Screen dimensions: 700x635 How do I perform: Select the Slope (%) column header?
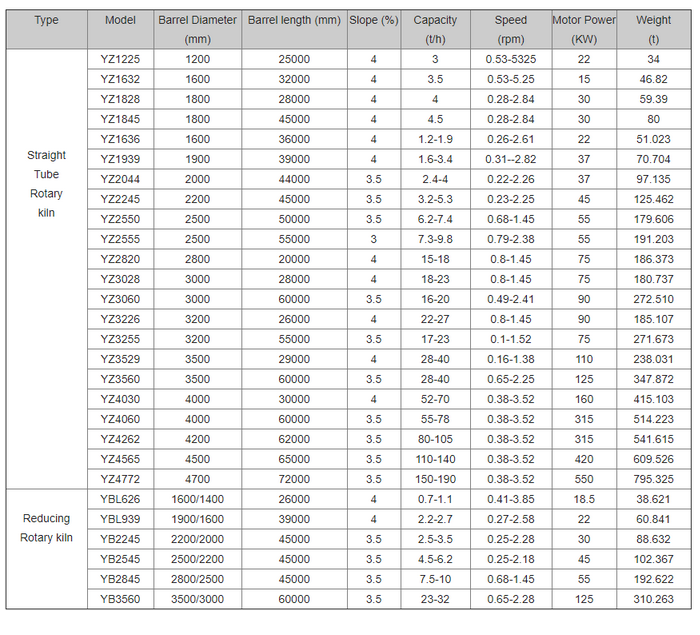click(374, 20)
